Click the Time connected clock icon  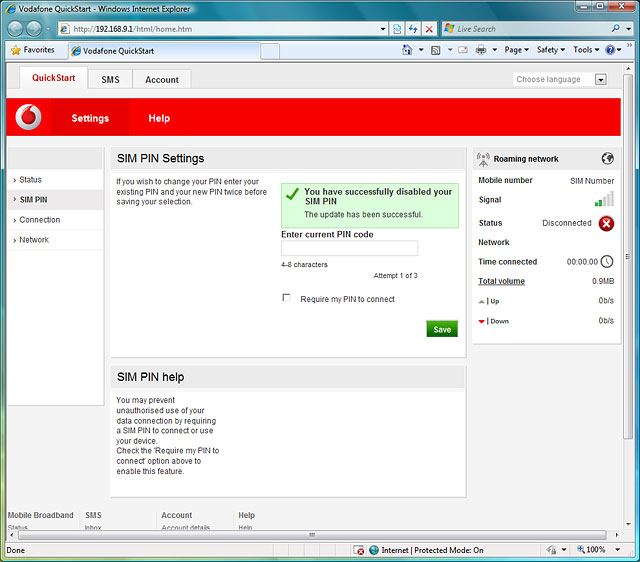(x=606, y=262)
